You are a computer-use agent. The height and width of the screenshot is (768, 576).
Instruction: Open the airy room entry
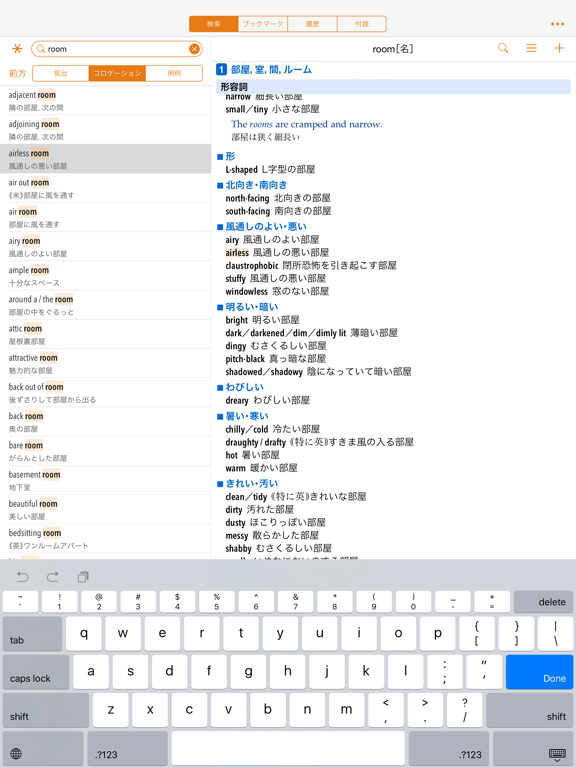[x=105, y=246]
